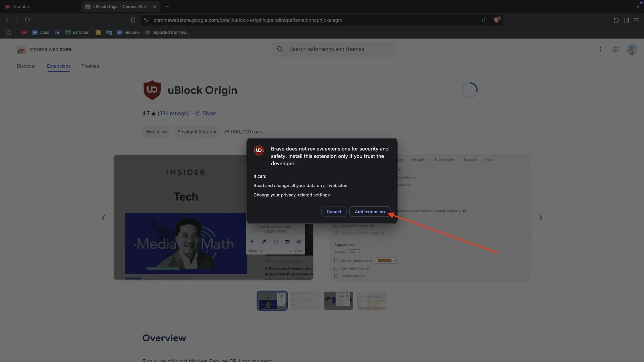Open the Resume bookmark
644x362 pixels.
click(128, 33)
